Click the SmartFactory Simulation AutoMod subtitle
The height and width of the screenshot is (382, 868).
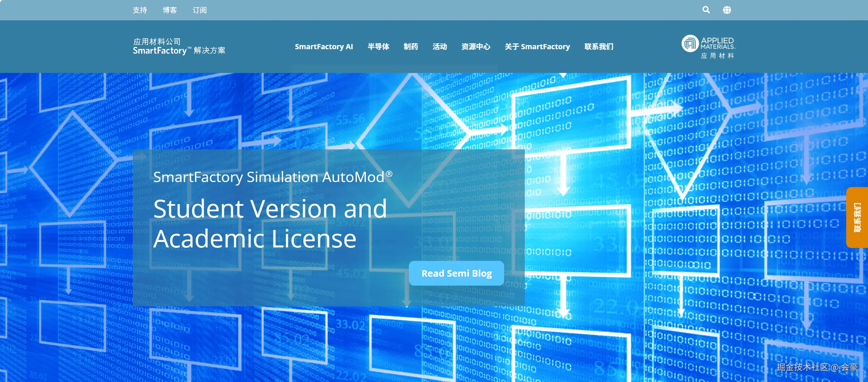click(x=272, y=177)
